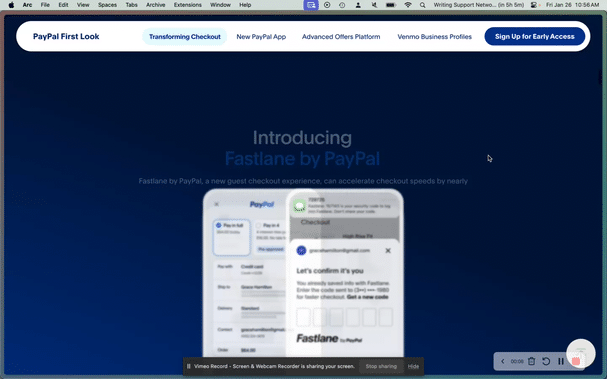Close the Let's confirm it's you dialog
The height and width of the screenshot is (379, 607).
tap(388, 251)
